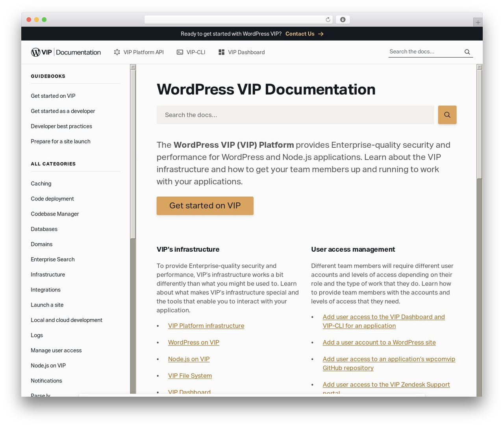Click the main page scroll-up arrow

(x=479, y=67)
